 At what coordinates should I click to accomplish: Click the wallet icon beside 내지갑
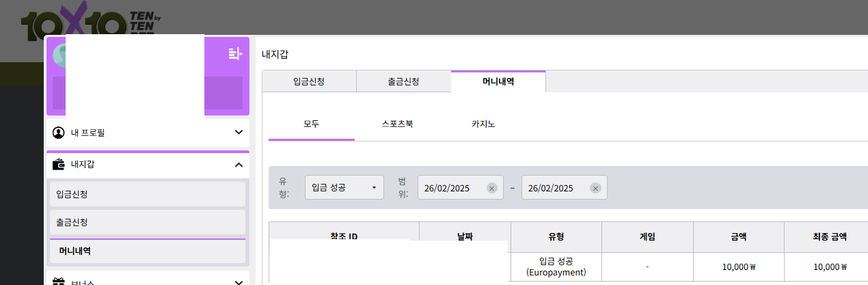click(58, 165)
